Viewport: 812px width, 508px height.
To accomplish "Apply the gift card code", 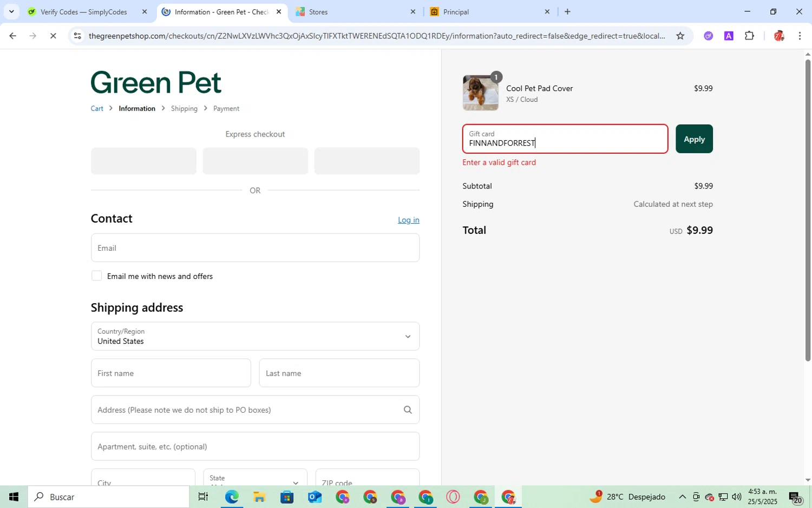I will [694, 139].
